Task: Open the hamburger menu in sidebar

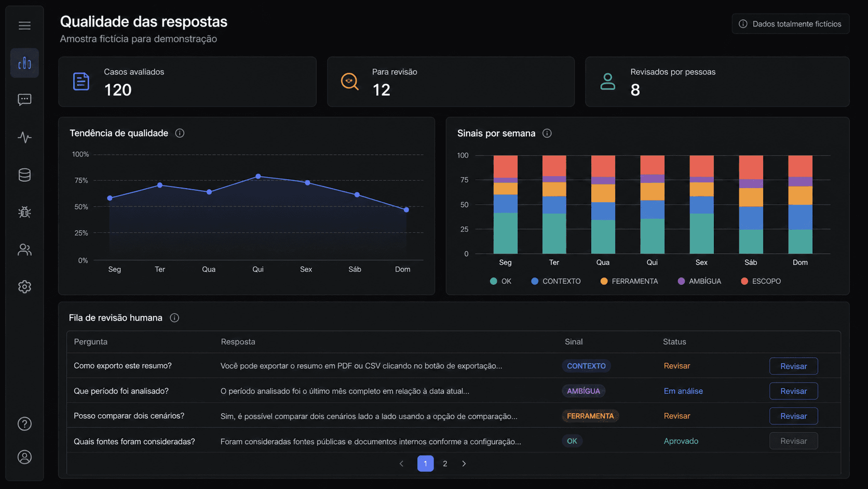Action: [x=24, y=25]
